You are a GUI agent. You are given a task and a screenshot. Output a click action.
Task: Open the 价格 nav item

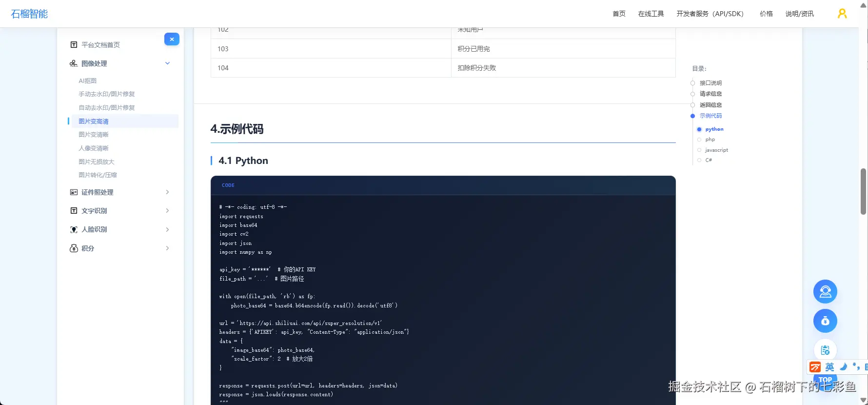pos(766,14)
